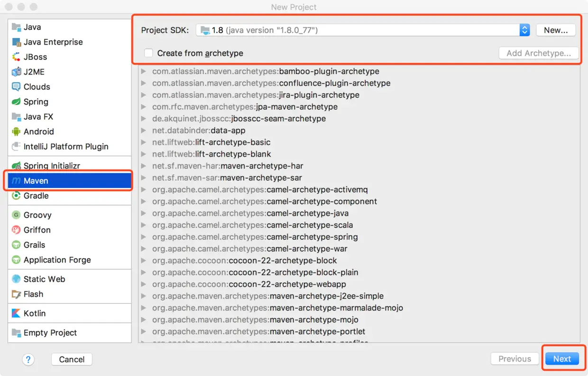Screen dimensions: 588x376
Task: Click the Add Archetype... button
Action: [x=539, y=53]
